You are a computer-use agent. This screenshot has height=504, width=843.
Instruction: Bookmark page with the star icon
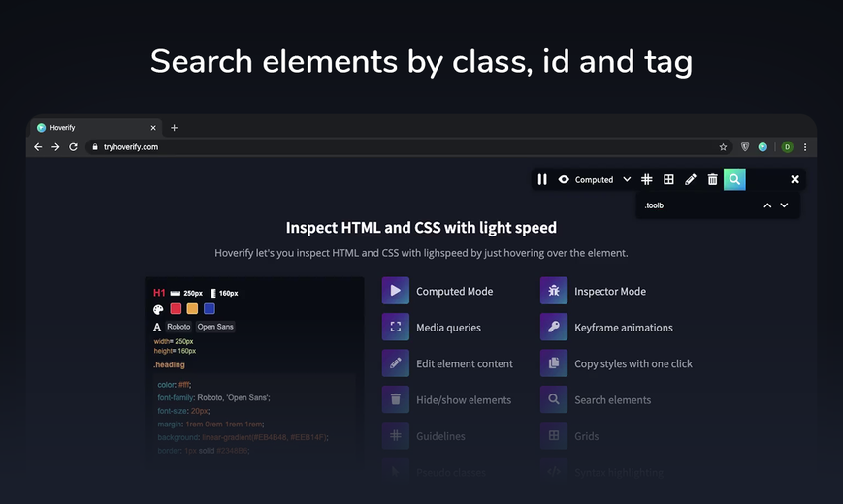(723, 147)
